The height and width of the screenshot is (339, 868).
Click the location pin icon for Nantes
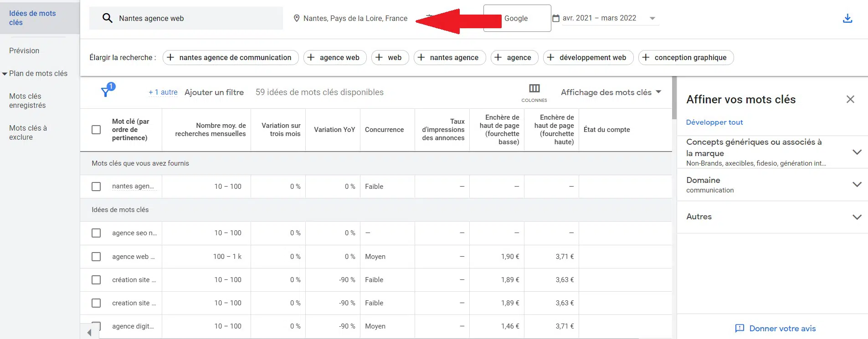tap(297, 18)
